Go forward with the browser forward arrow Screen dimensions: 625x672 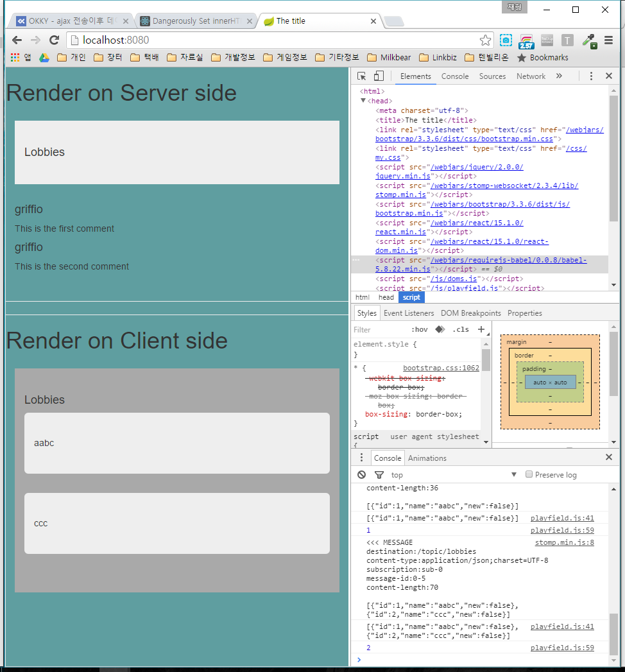point(35,40)
